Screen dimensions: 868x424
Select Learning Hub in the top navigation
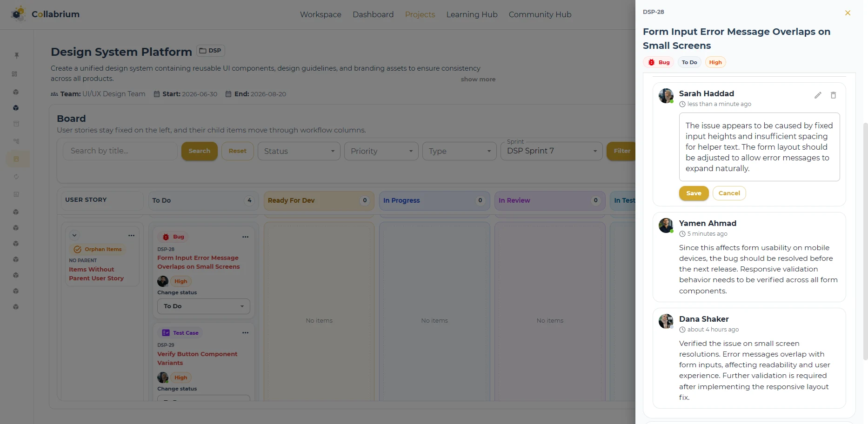[472, 14]
